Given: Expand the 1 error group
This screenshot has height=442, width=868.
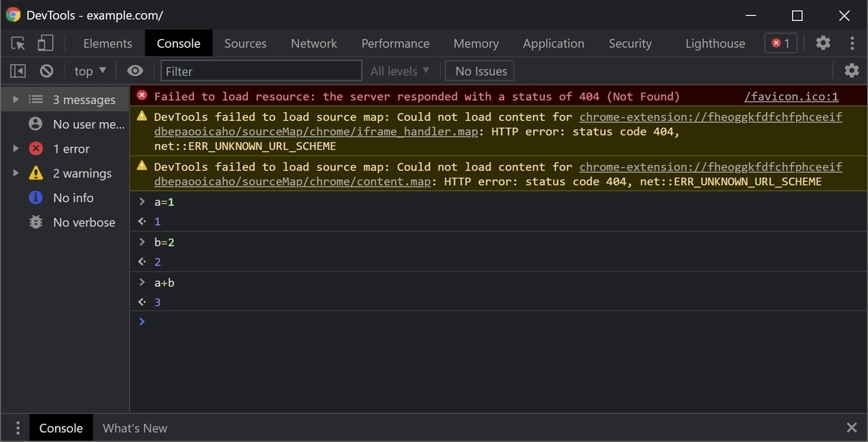Looking at the screenshot, I should click(x=16, y=149).
